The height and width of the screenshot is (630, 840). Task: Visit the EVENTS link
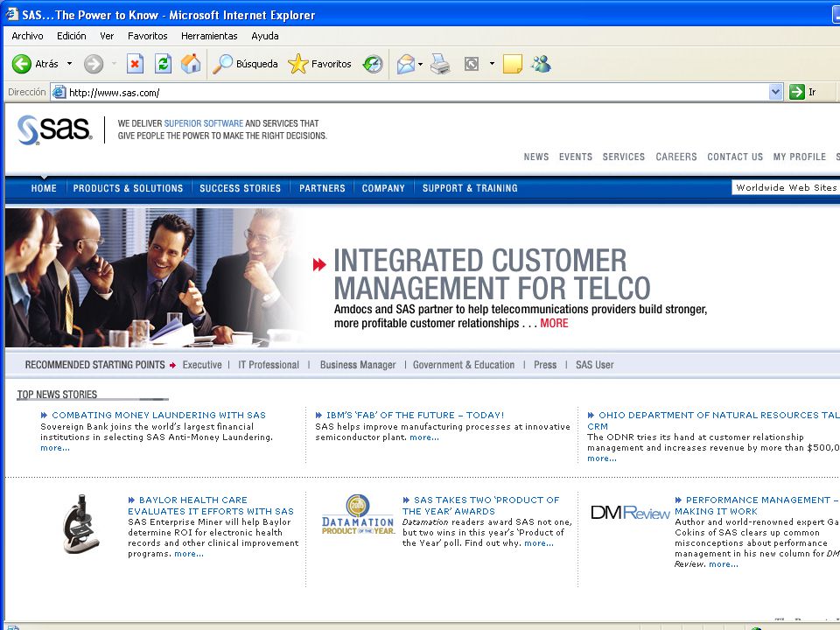[x=576, y=157]
